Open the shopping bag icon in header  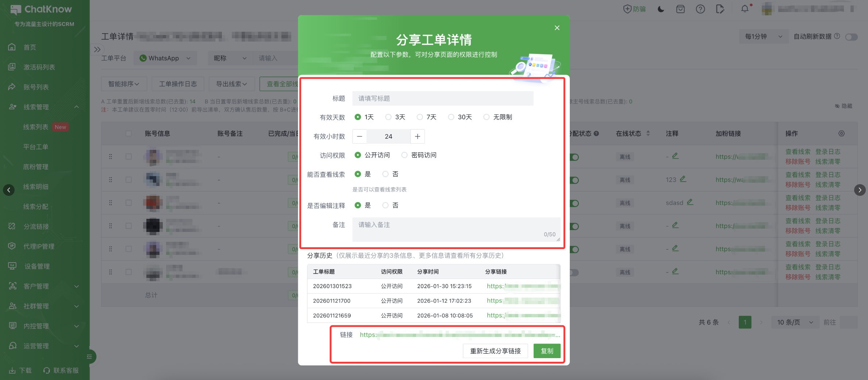(x=680, y=9)
